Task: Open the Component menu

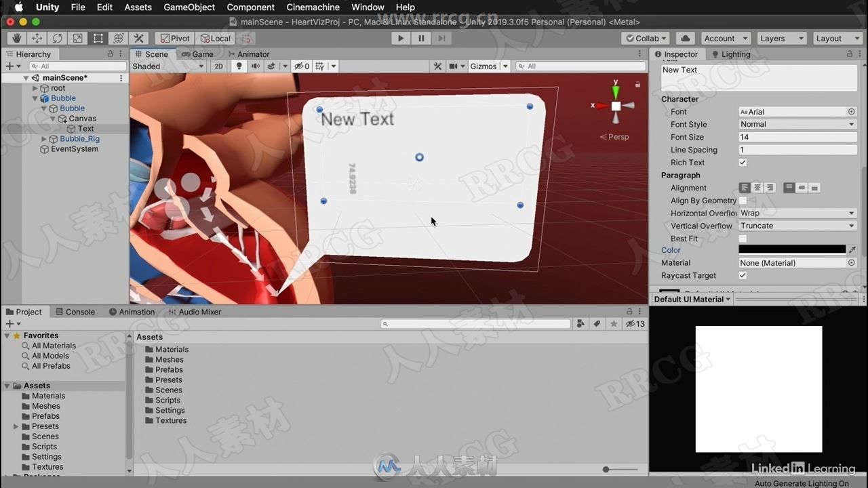Action: tap(251, 7)
